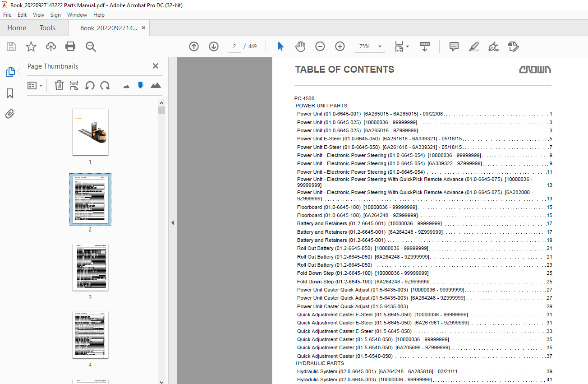Click the cloud upload icon
The height and width of the screenshot is (384, 588).
[51, 46]
